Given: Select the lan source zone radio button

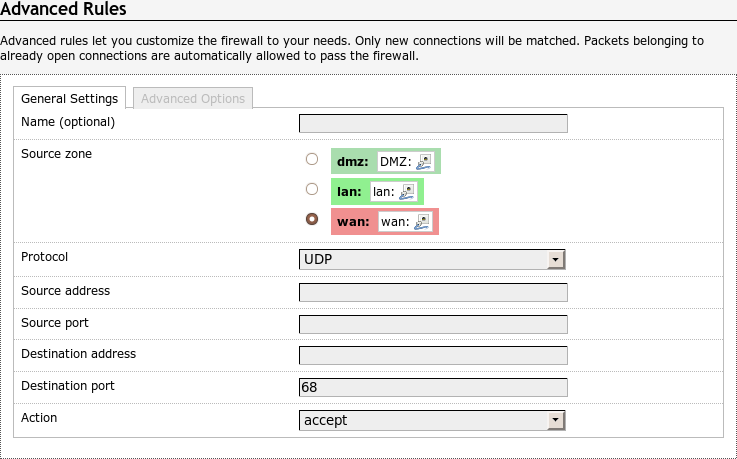Looking at the screenshot, I should [x=312, y=189].
